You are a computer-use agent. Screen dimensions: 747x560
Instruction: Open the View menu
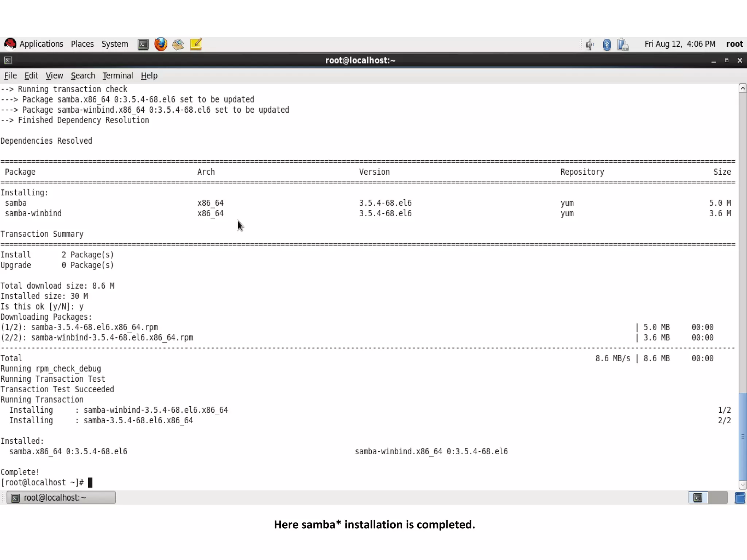(x=54, y=75)
